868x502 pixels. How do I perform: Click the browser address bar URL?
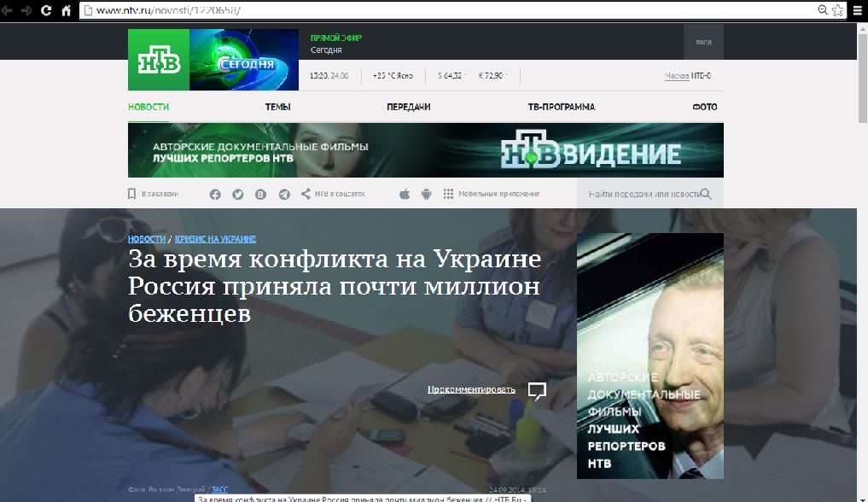(x=168, y=10)
